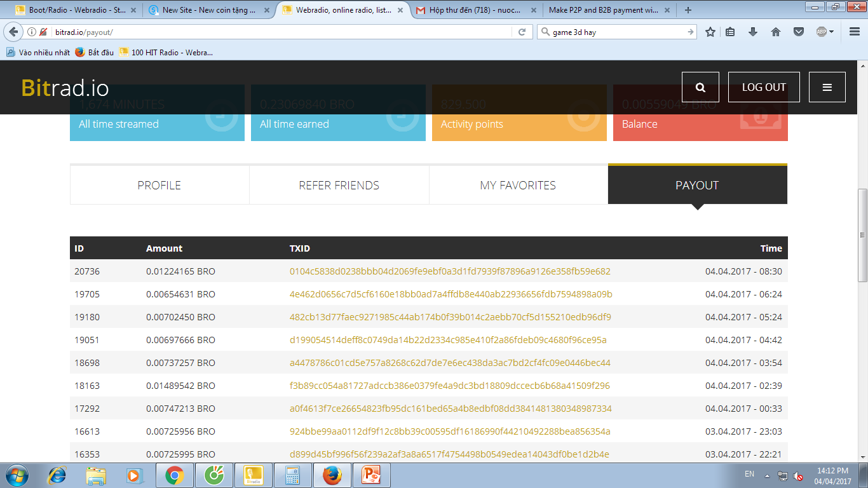
Task: Go to the Firefox home page
Action: point(775,32)
